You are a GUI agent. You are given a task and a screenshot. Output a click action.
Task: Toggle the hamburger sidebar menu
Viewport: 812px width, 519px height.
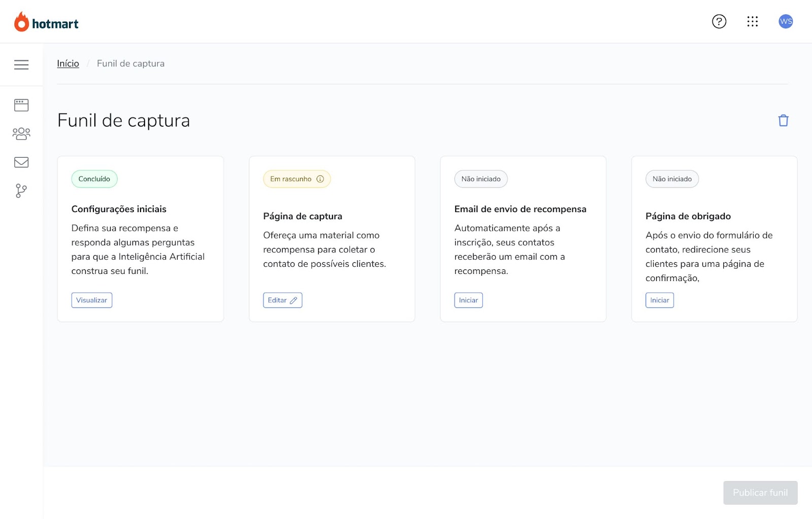pyautogui.click(x=21, y=64)
